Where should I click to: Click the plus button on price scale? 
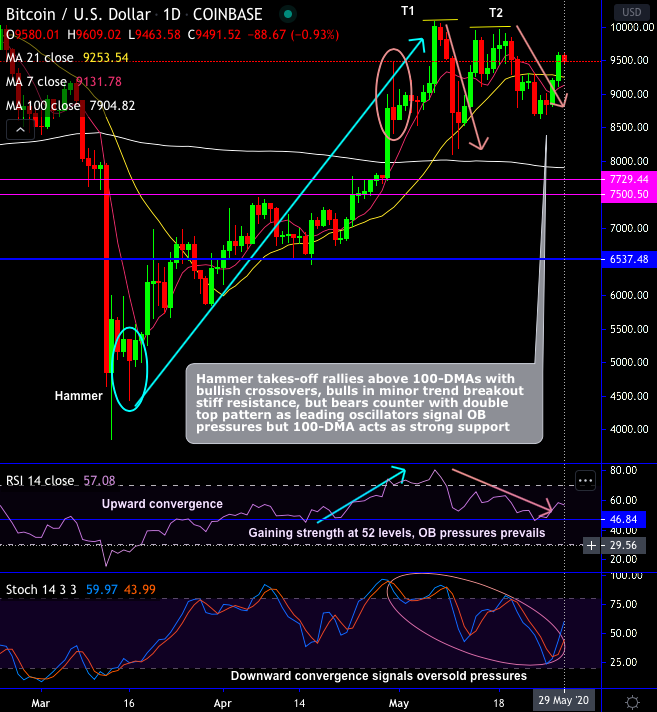pyautogui.click(x=591, y=545)
